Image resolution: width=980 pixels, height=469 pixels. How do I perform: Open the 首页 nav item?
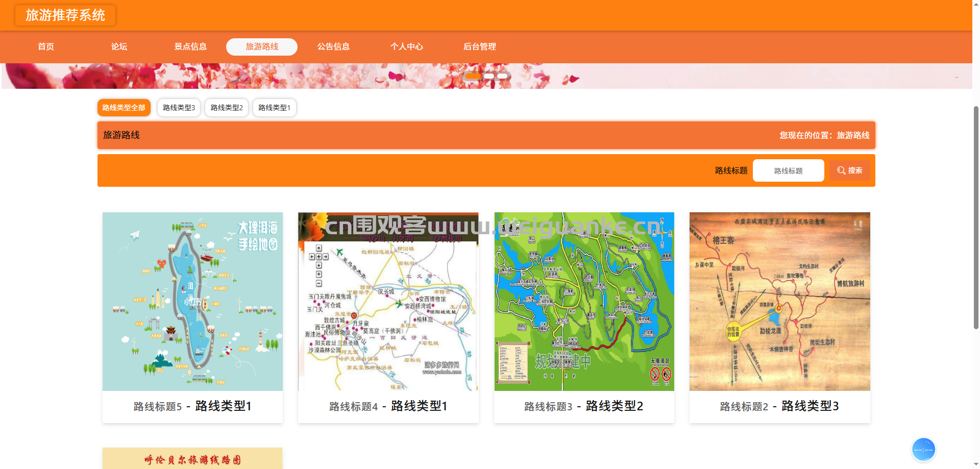46,46
